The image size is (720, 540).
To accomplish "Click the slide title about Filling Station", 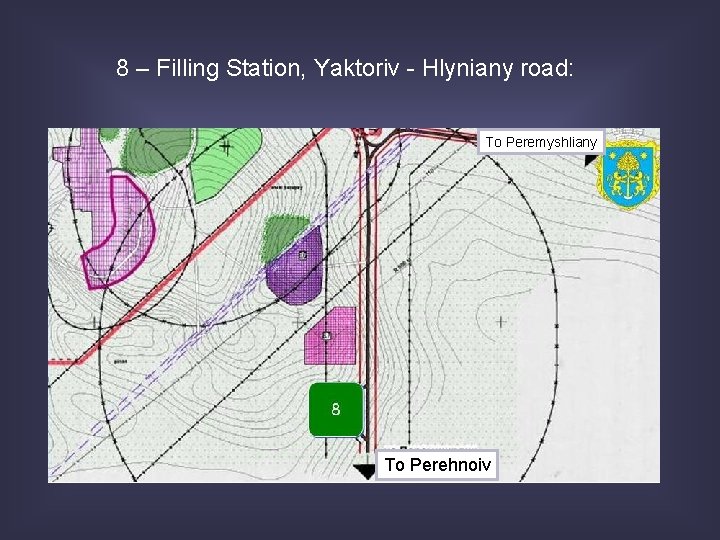I will click(345, 68).
